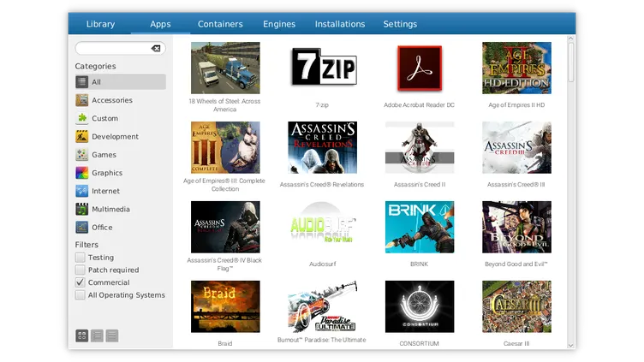Open the Braid game thumbnail
The width and height of the screenshot is (644, 362).
225,306
